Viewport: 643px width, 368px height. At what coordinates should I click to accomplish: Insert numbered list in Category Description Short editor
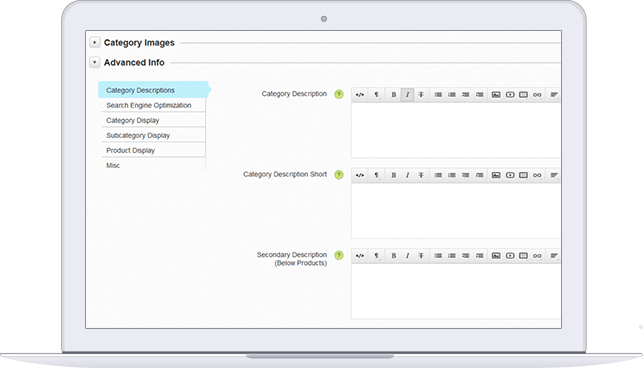coord(452,175)
